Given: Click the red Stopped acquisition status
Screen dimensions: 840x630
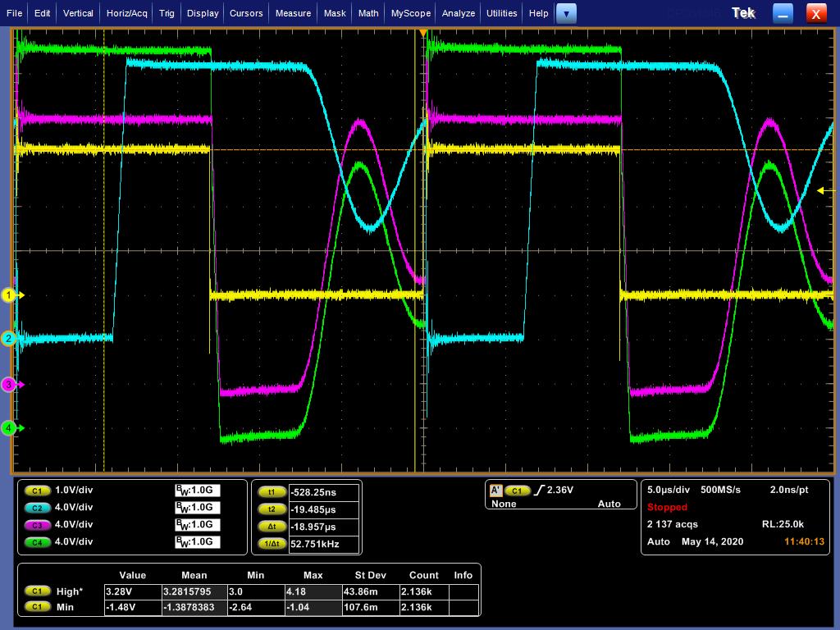Looking at the screenshot, I should tap(667, 507).
